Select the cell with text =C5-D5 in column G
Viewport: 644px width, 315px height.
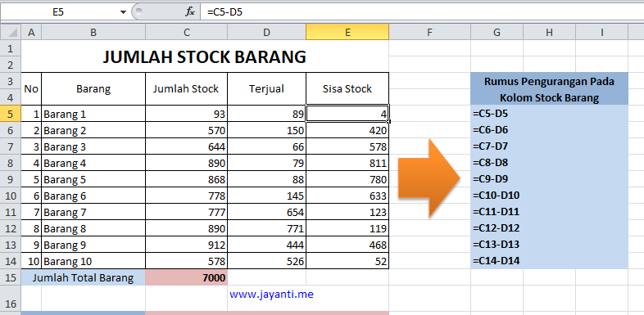pos(497,114)
